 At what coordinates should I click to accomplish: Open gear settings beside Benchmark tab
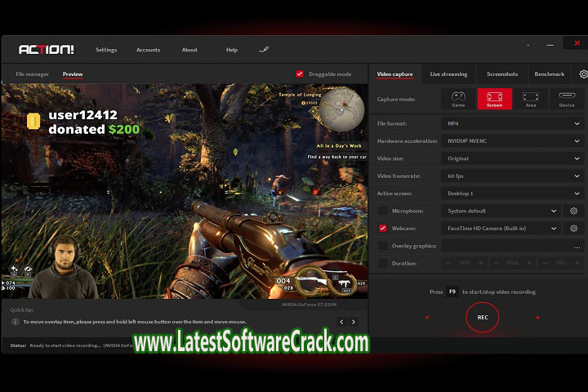[x=583, y=74]
